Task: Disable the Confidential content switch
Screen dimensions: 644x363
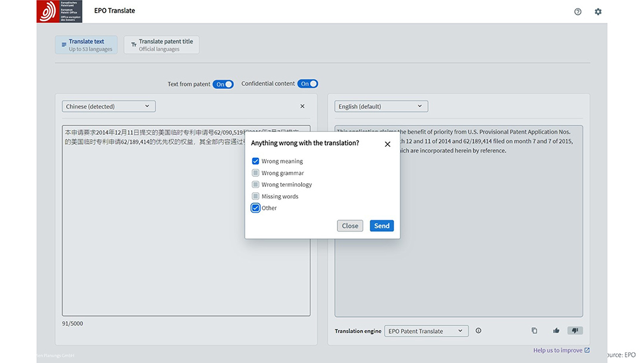Action: click(x=308, y=84)
